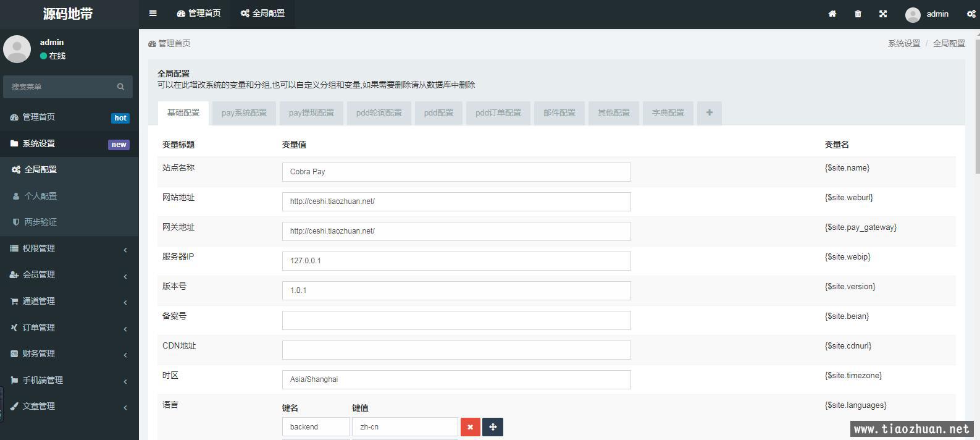This screenshot has width=980, height=440.
Task: Click the empty 备案号 input field
Action: (456, 320)
